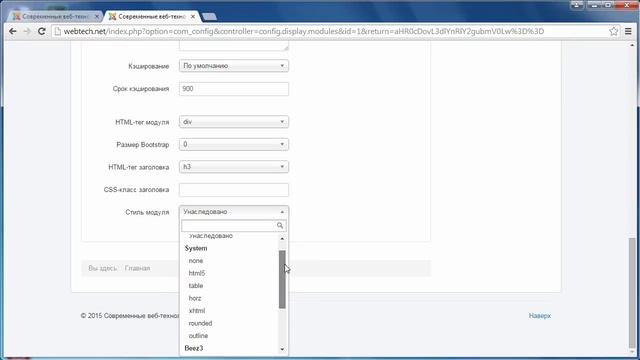Open the HTML-тег модуля dropdown
This screenshot has width=640, height=360.
pos(234,122)
